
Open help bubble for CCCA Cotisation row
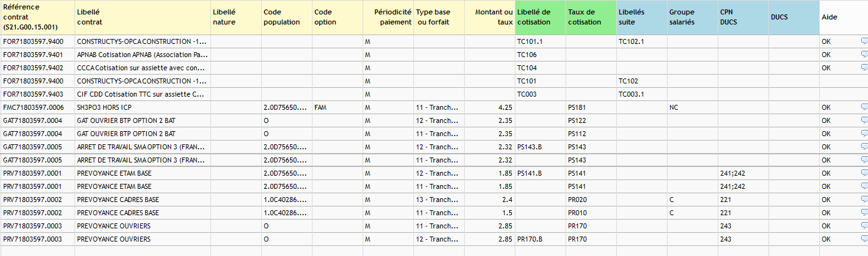point(864,68)
